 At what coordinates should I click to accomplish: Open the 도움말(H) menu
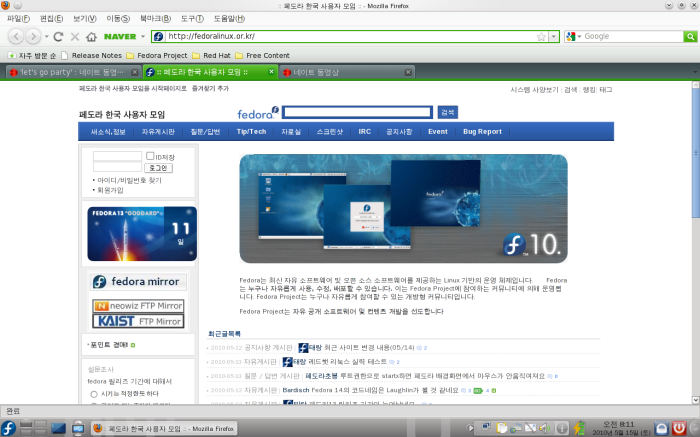(229, 19)
